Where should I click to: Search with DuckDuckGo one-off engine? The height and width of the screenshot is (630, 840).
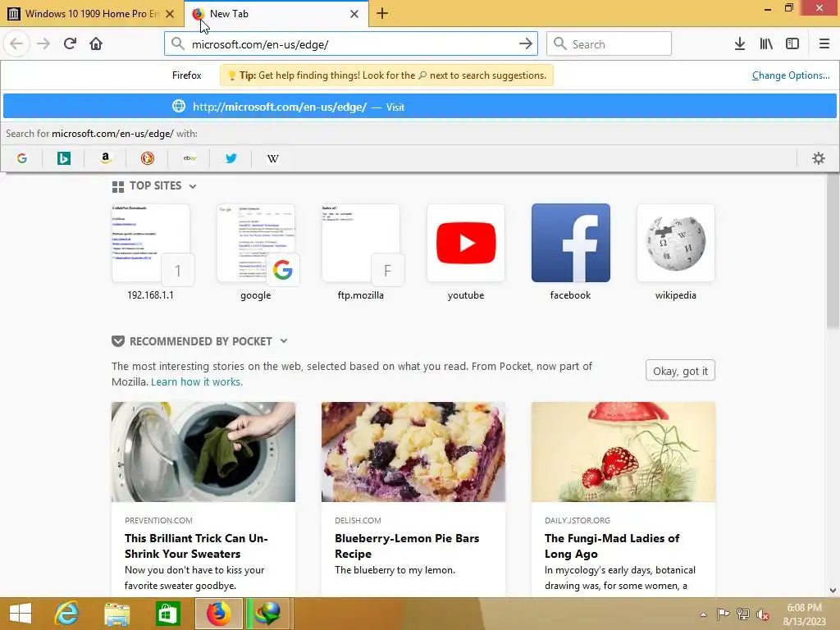pyautogui.click(x=148, y=158)
